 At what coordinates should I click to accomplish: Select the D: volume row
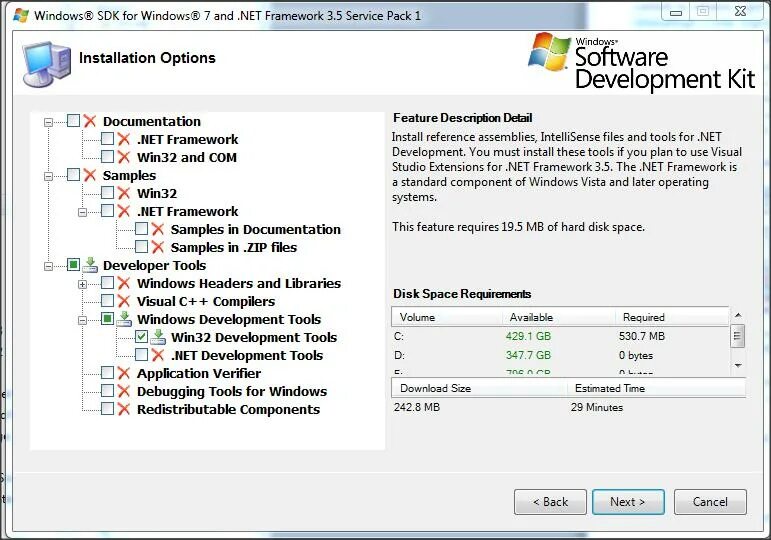point(560,355)
